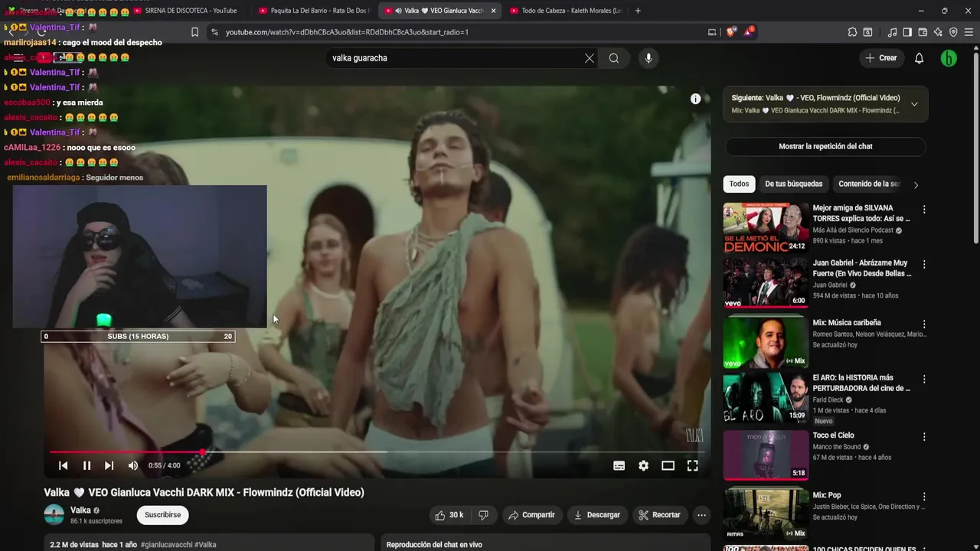Bookmark this page with the bookmark icon
Image resolution: width=980 pixels, height=551 pixels.
(x=194, y=32)
